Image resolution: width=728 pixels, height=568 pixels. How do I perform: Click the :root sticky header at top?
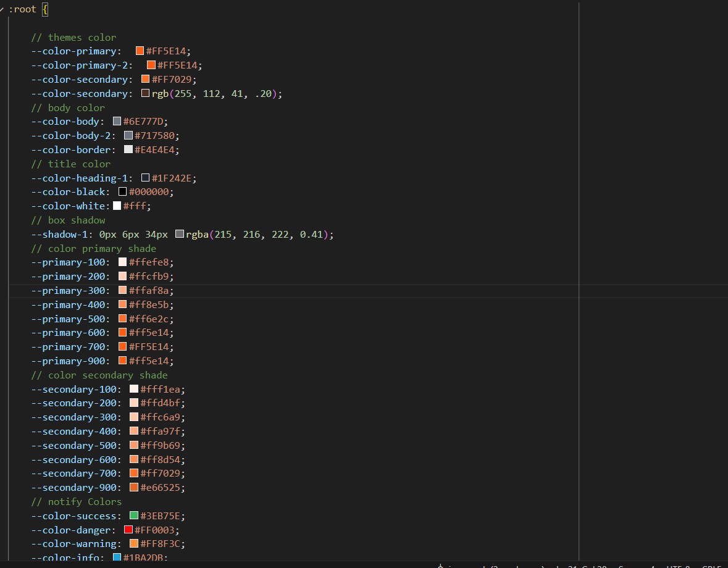[22, 9]
